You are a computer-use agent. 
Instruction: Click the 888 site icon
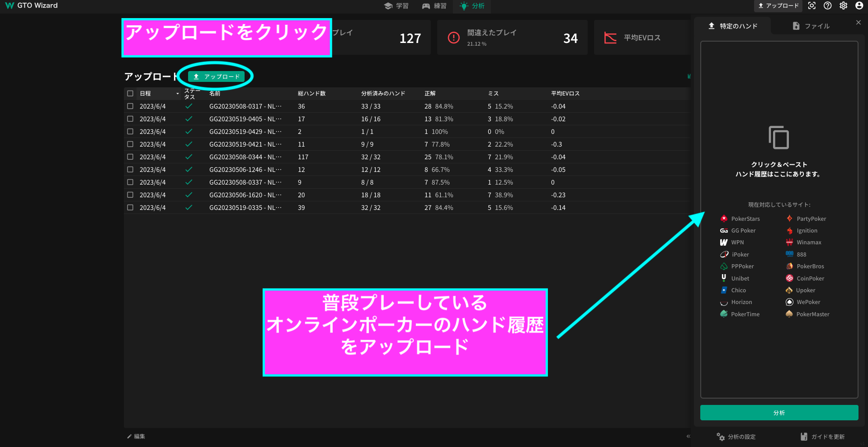[x=789, y=254]
